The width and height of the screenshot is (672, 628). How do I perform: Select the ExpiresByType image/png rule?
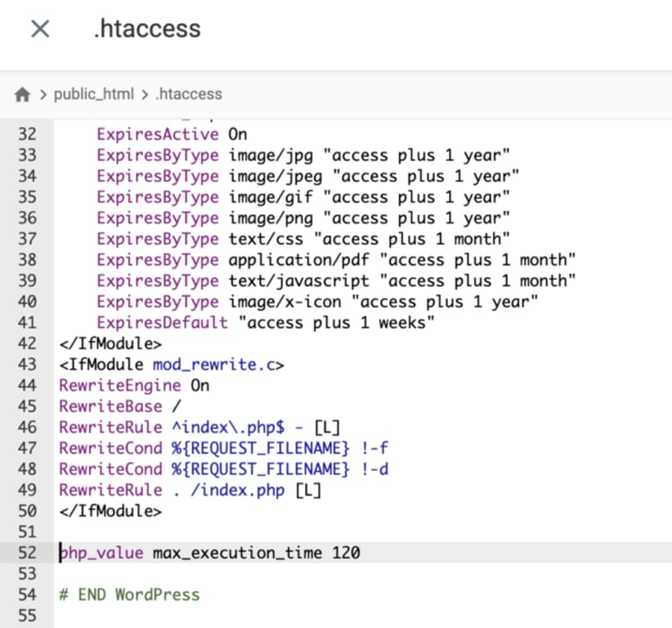tap(245, 218)
